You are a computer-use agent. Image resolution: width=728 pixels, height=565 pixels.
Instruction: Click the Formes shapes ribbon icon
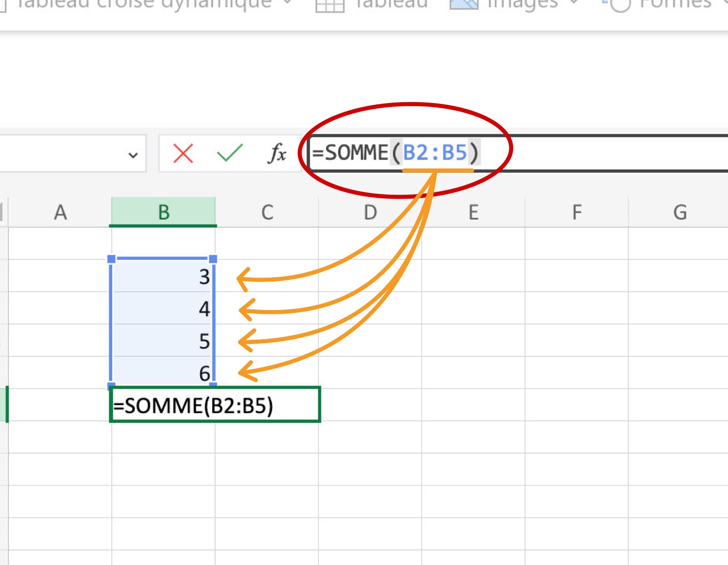[617, 5]
